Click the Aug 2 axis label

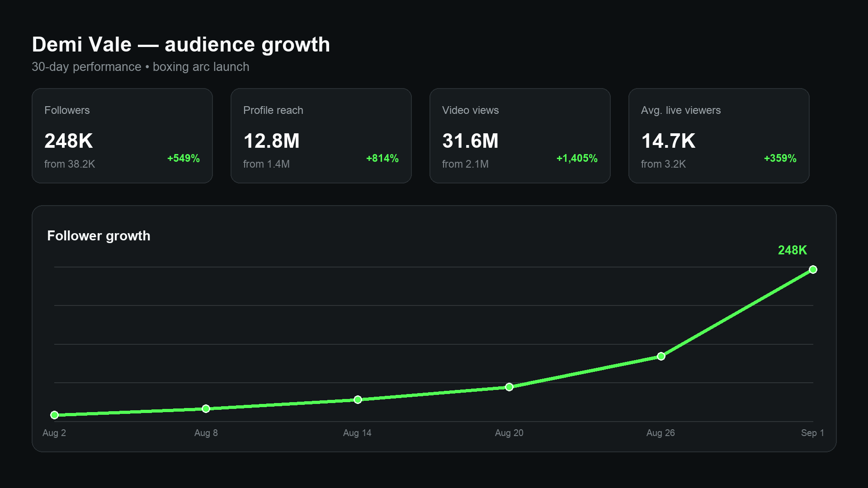click(54, 433)
